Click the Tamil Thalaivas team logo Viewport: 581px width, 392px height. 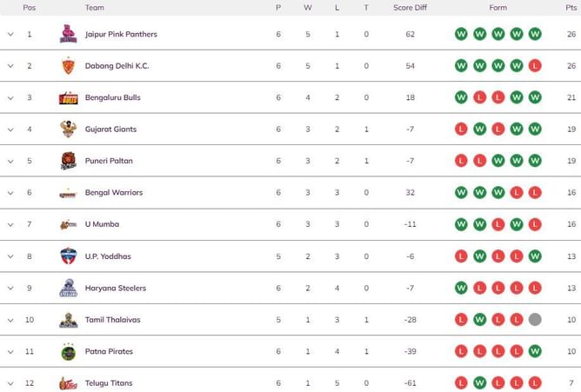tap(68, 320)
